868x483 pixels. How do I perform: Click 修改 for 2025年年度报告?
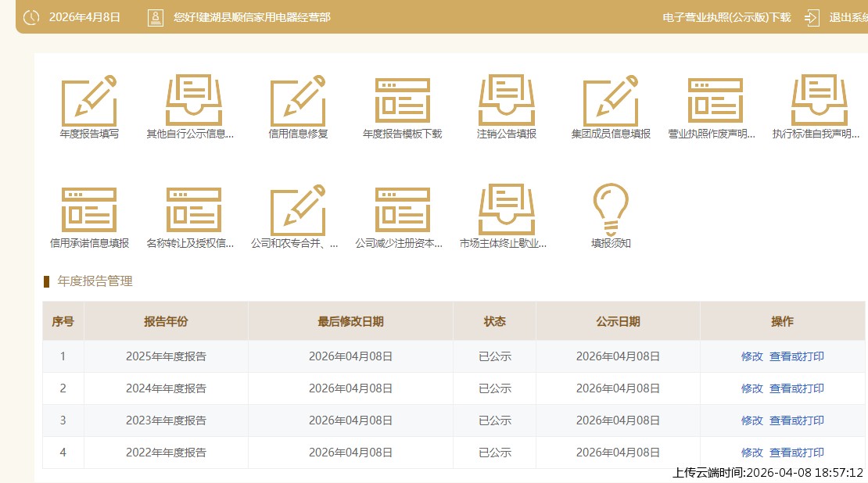coord(751,356)
